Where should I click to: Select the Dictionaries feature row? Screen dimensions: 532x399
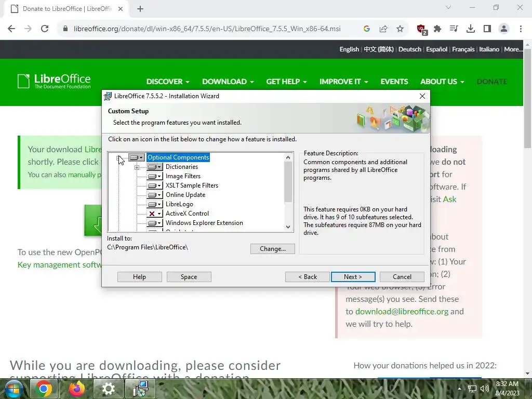tap(181, 167)
